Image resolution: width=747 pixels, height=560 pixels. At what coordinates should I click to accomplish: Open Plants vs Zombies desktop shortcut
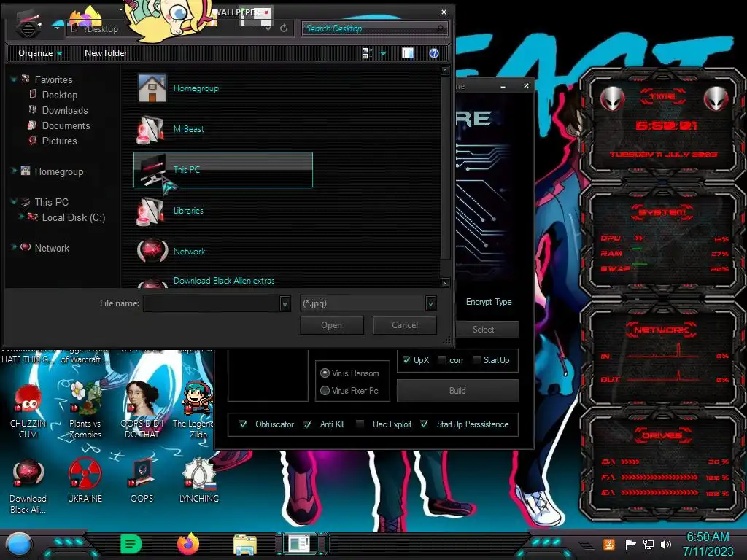tap(85, 411)
